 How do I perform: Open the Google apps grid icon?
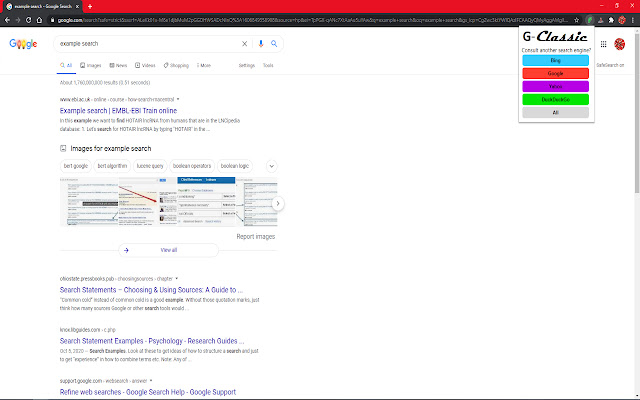[x=603, y=44]
